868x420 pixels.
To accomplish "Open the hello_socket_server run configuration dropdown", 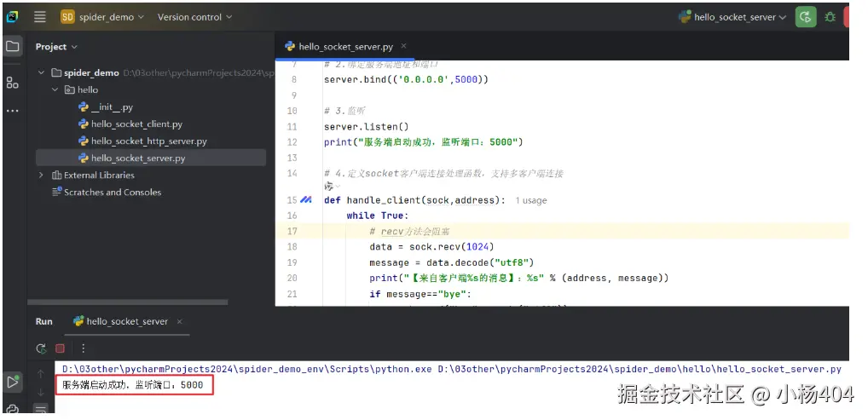I will tap(732, 17).
